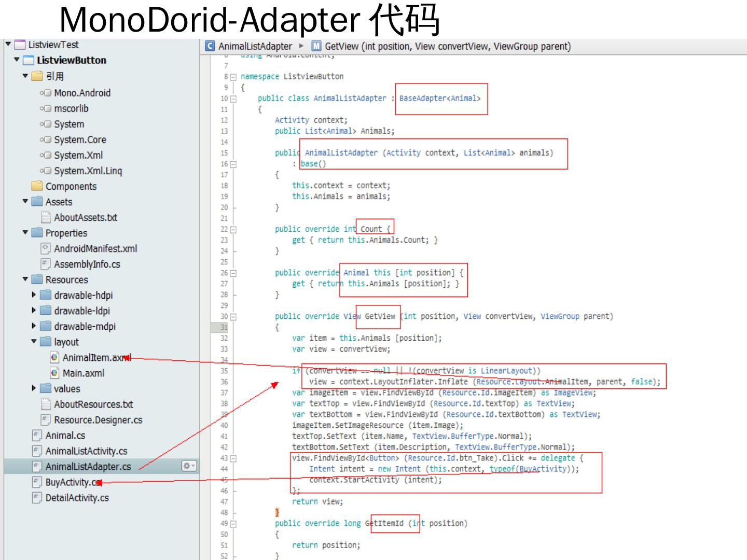This screenshot has height=560, width=747.
Task: Select Mono.Android in the references list
Action: coord(82,93)
